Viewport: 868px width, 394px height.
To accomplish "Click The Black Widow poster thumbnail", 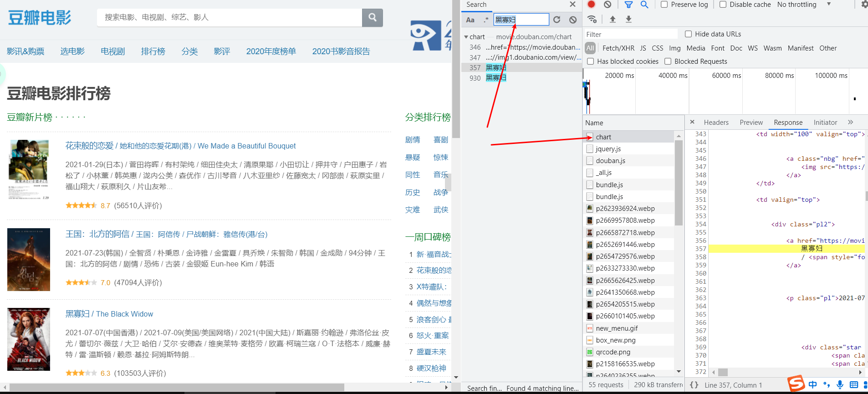I will coord(29,339).
